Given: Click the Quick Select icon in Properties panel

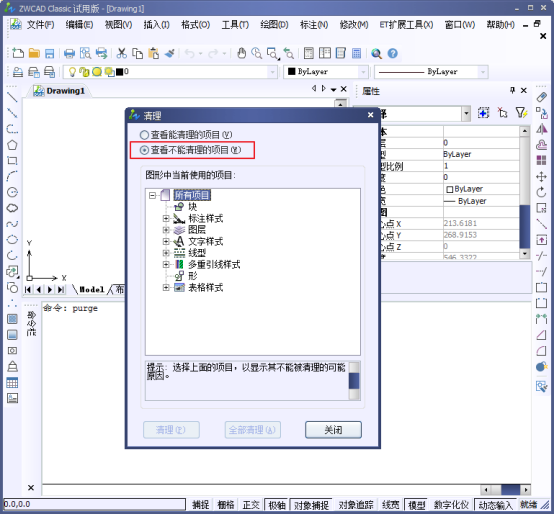Looking at the screenshot, I should pos(521,113).
